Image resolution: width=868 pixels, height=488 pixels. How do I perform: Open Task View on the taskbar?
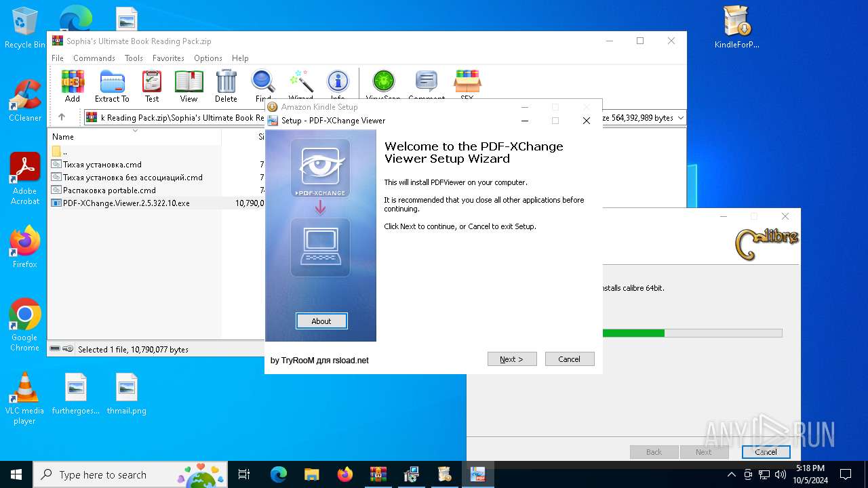(245, 474)
